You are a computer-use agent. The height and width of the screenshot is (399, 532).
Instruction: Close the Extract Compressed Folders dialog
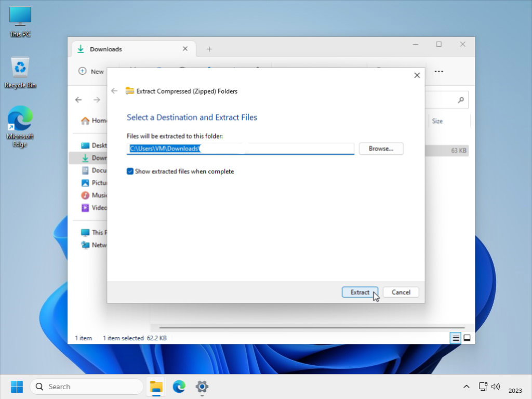tap(417, 75)
